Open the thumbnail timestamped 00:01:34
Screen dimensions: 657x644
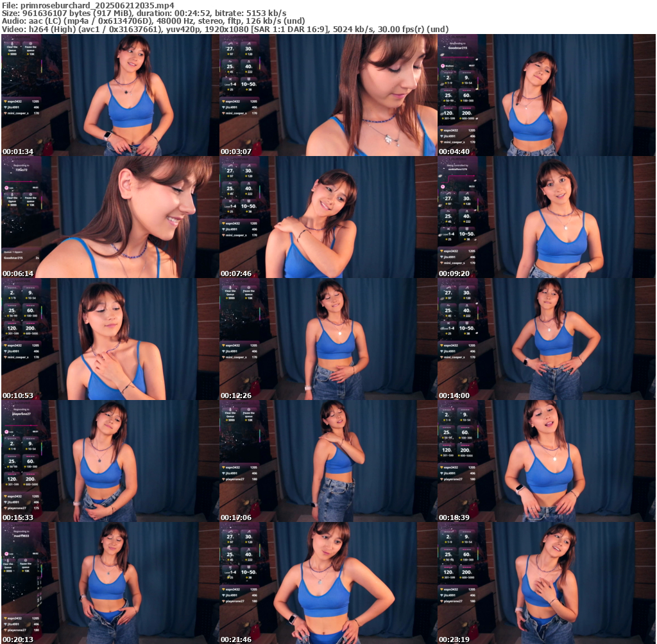(x=110, y=95)
